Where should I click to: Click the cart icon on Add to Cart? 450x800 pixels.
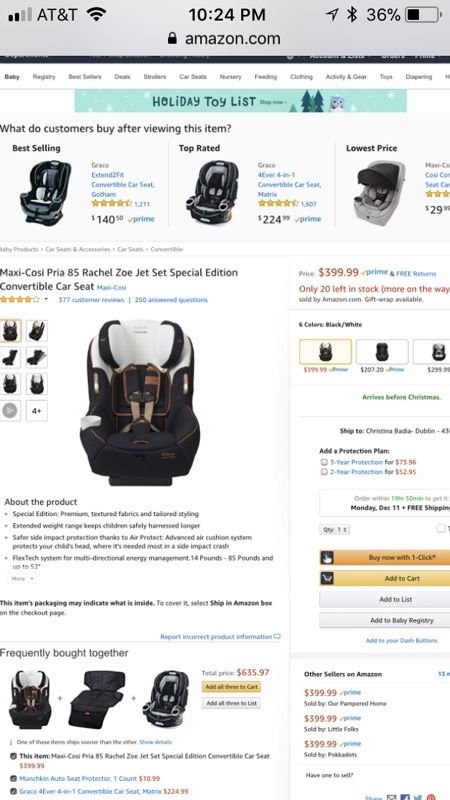327,578
